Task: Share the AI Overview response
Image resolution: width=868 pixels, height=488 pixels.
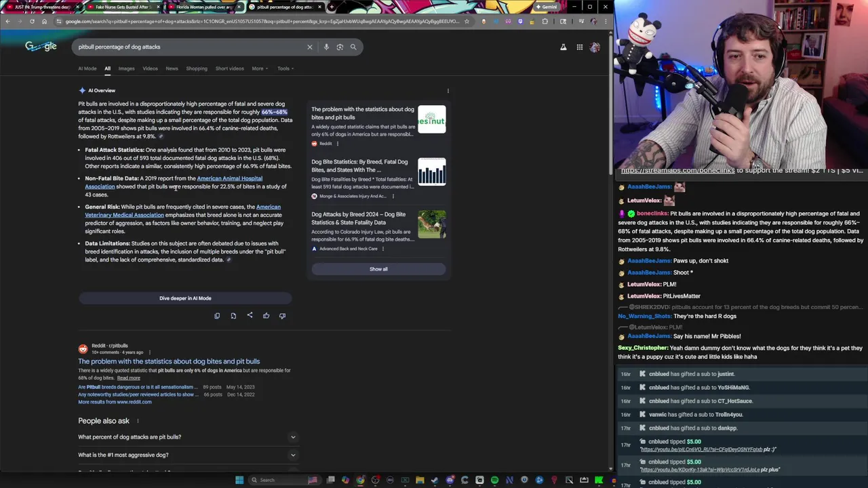Action: click(250, 315)
